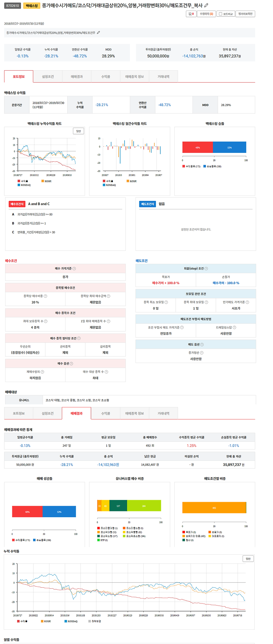
Task: Toggle 전략변경 legend on large chart
Action: (x=95, y=621)
